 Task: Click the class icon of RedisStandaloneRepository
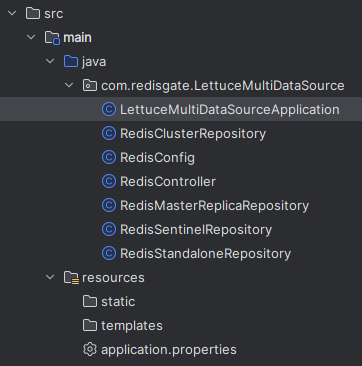109,253
